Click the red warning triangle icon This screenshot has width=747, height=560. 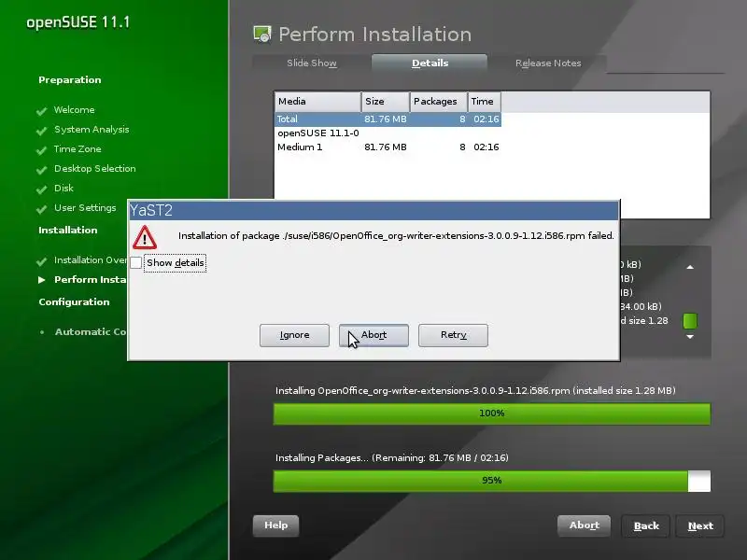tap(145, 238)
